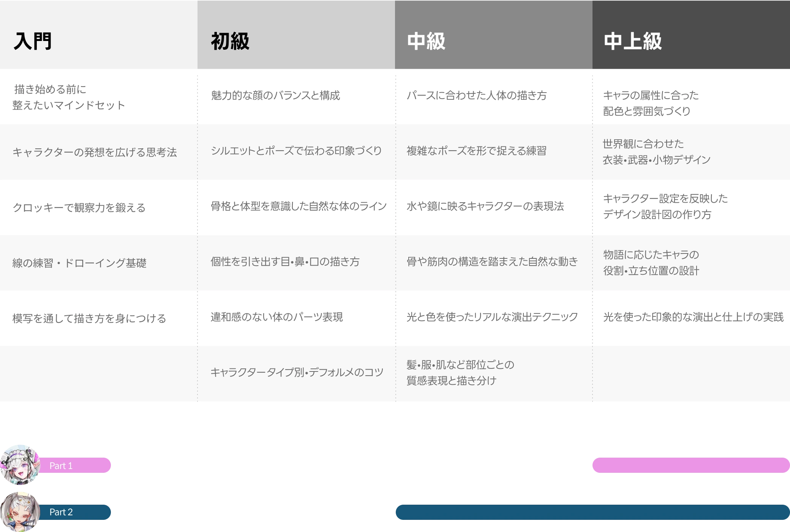Click 魅力的な顔のバランスと構成 text
The image size is (790, 532).
tap(275, 95)
